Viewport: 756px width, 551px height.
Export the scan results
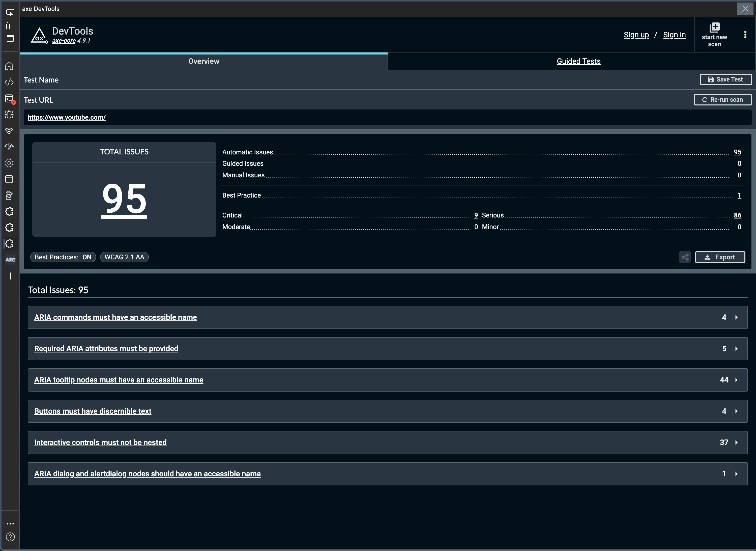click(720, 257)
